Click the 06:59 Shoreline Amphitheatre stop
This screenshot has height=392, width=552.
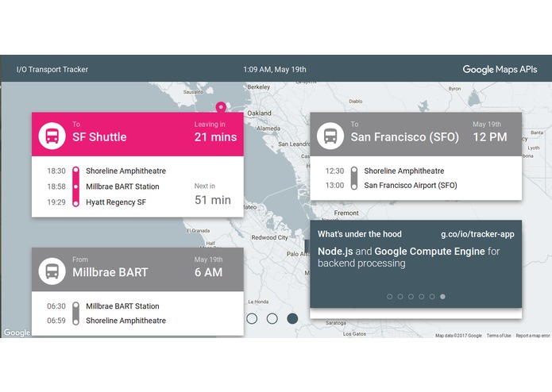106,321
